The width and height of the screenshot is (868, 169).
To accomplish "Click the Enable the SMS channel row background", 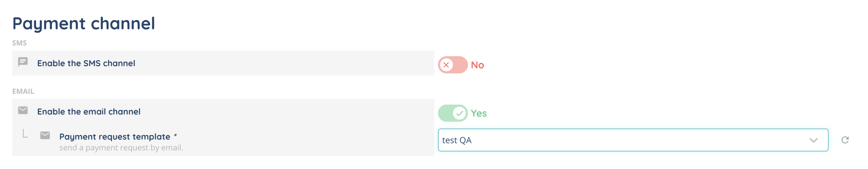I will tap(286, 63).
